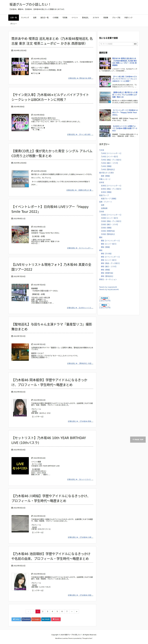Go to pagination page 7
148x644 pixels.
67,612
